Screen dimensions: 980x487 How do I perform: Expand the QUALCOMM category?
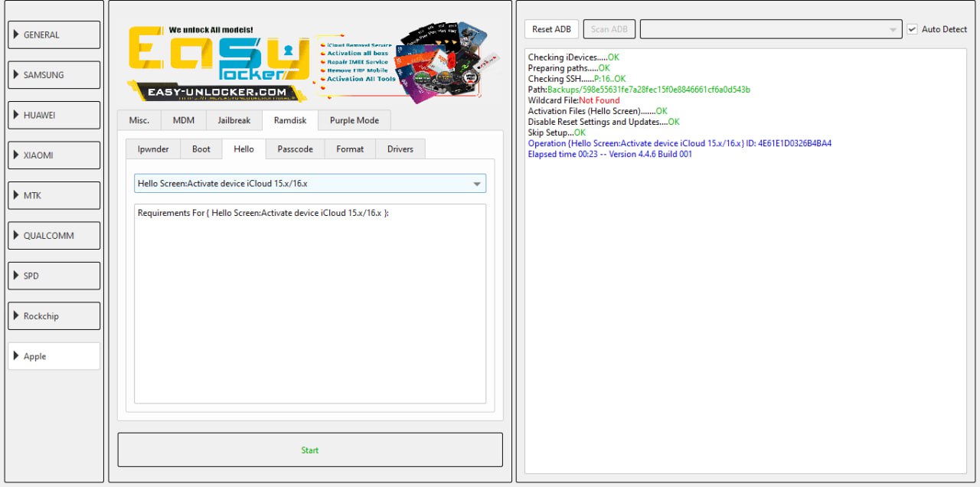pos(54,236)
